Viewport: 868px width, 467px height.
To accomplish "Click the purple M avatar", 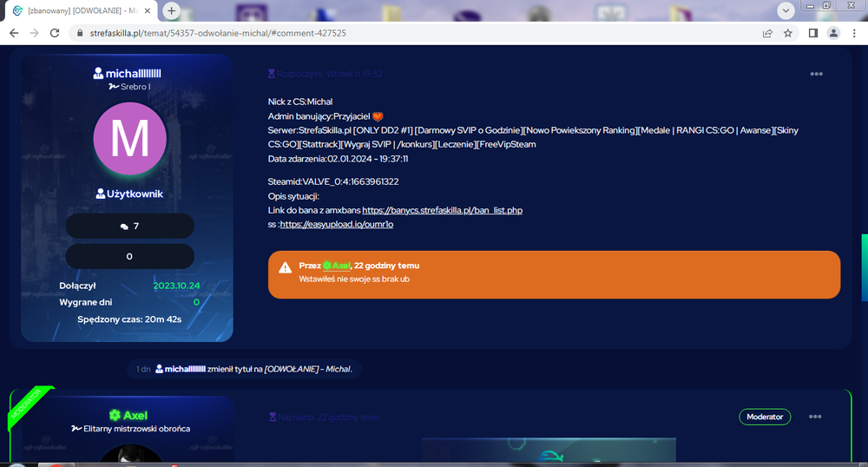I will [x=129, y=138].
